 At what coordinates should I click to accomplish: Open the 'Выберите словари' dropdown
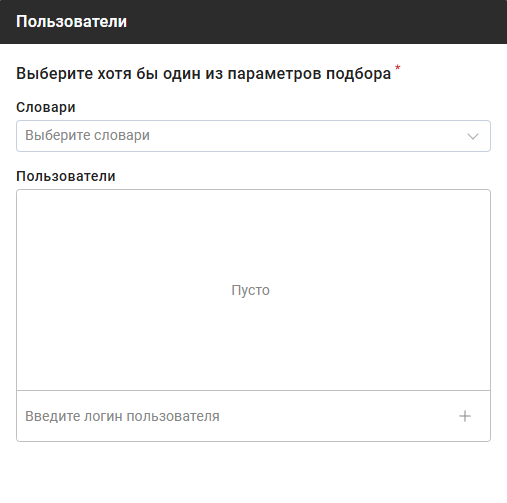[x=253, y=136]
